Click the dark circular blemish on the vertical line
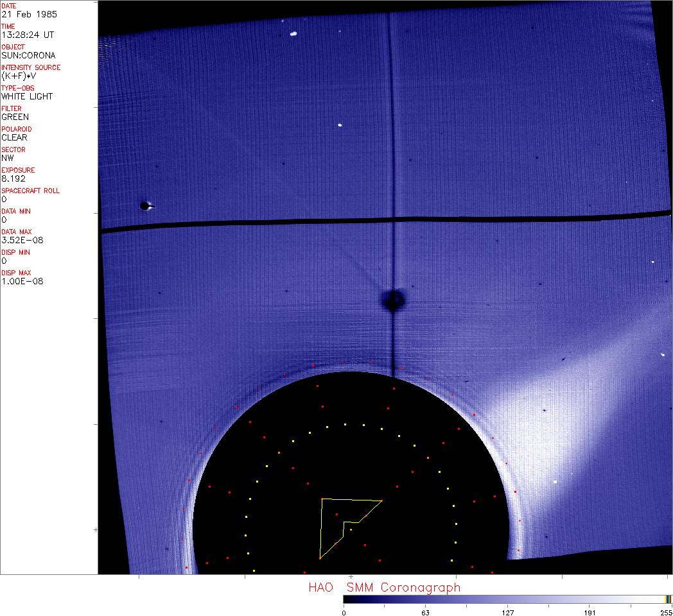 coord(393,299)
